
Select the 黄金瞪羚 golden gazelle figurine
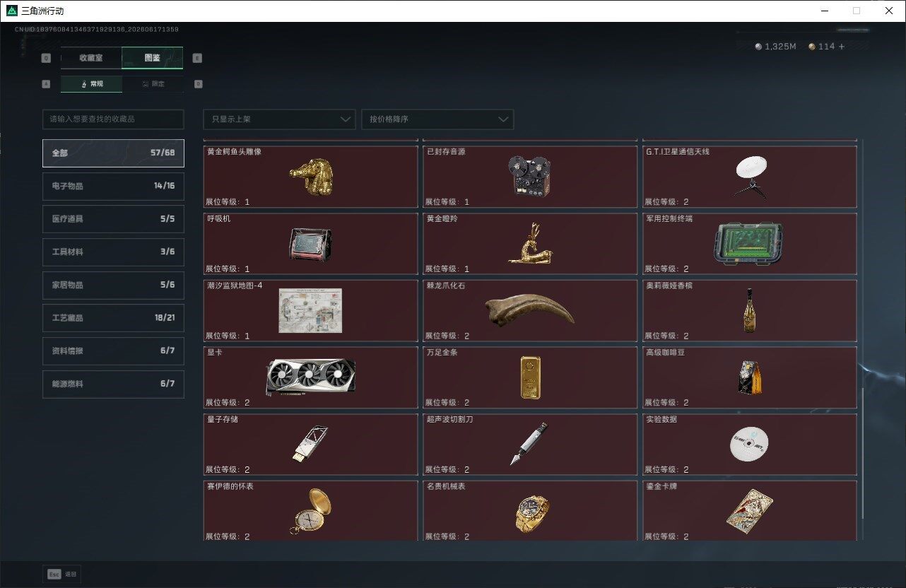click(x=530, y=244)
